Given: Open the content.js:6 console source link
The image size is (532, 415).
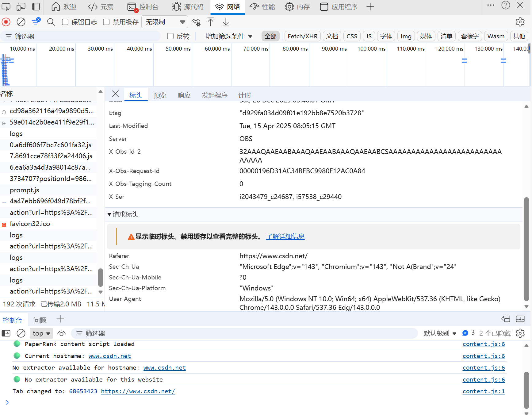Looking at the screenshot, I should (x=484, y=344).
